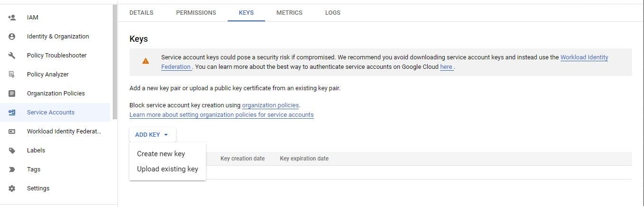Click the Policy Analyzer document icon

(12, 75)
